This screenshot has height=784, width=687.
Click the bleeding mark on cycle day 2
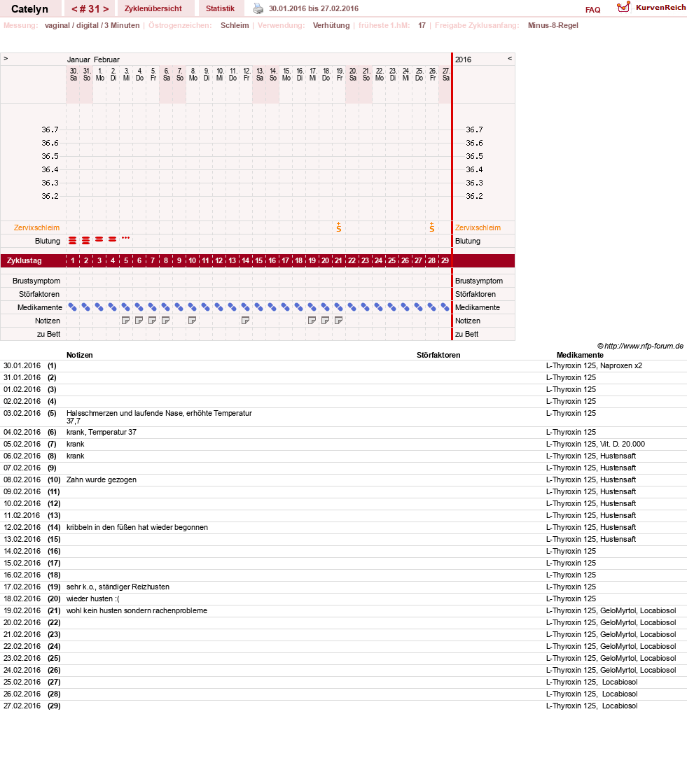point(86,241)
